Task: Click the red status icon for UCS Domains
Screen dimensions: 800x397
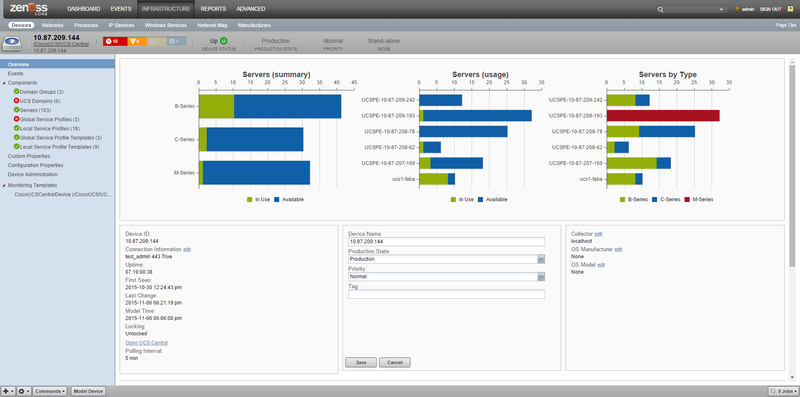Action: (x=16, y=101)
